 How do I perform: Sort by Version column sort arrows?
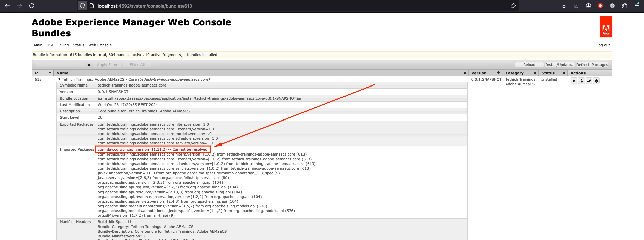(x=498, y=73)
